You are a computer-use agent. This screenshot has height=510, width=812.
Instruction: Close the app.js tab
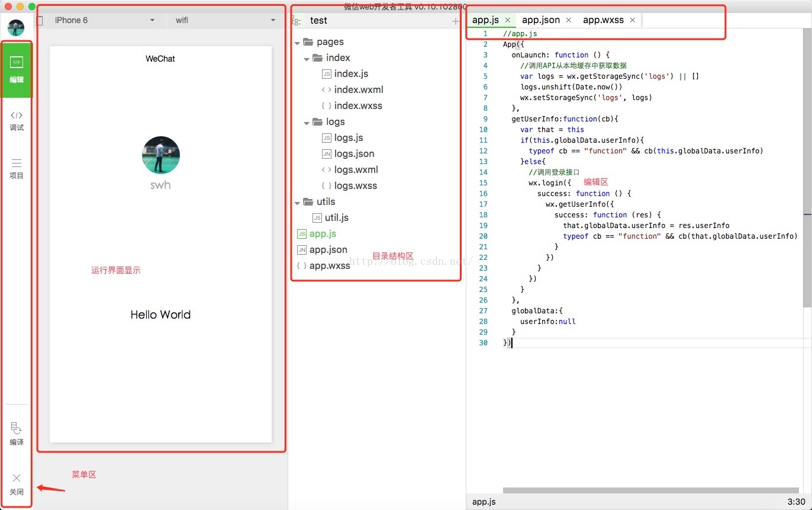pos(507,20)
